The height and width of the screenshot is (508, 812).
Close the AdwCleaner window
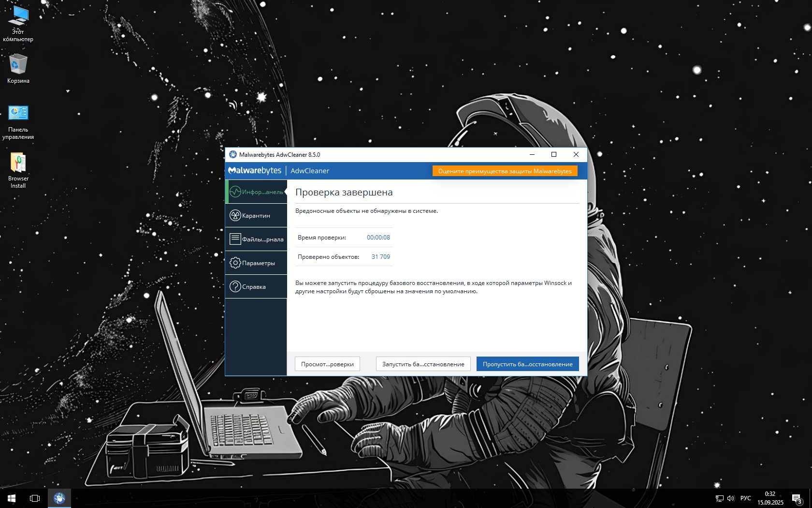576,155
